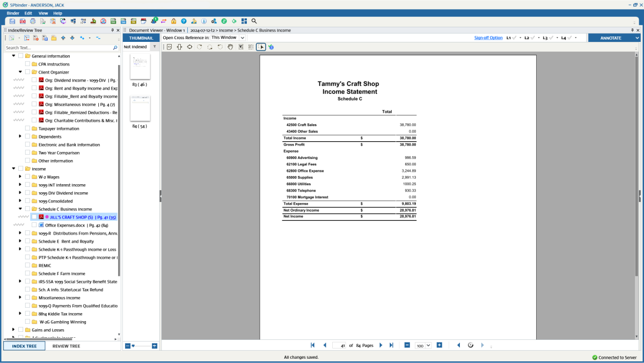Select the Pan hand tool
The height and width of the screenshot is (363, 644).
[x=230, y=47]
